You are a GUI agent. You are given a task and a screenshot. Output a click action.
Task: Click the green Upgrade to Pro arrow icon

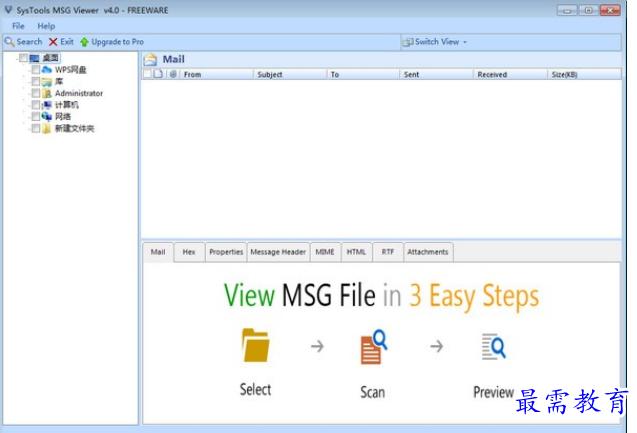[x=84, y=42]
